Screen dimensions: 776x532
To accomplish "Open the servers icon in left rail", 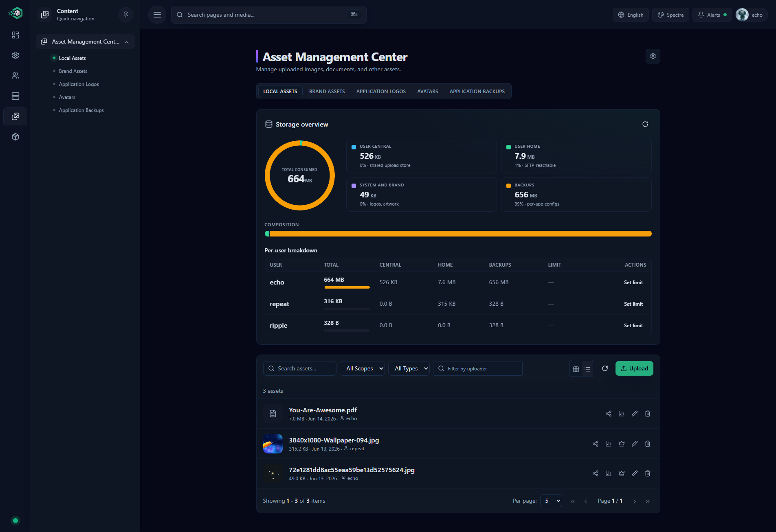I will coord(15,96).
